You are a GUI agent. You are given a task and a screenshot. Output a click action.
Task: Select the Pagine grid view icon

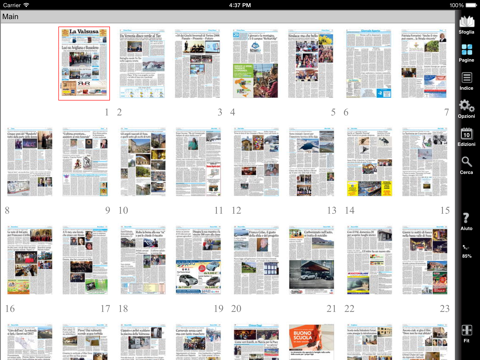466,53
